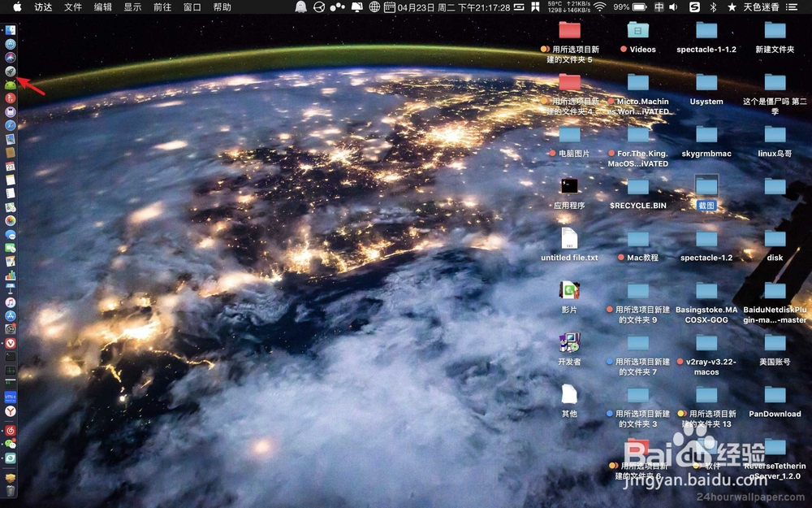Open Finder from the Dock

[9, 30]
